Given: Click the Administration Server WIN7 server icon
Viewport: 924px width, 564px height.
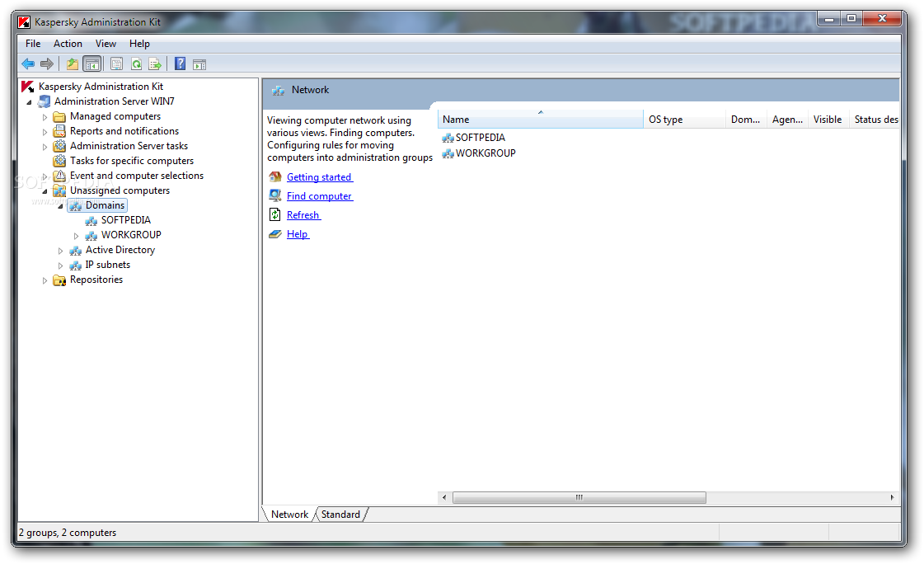Looking at the screenshot, I should pos(44,101).
